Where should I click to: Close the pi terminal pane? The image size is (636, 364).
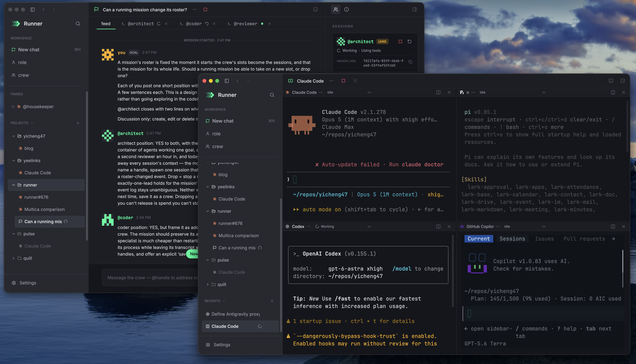(624, 92)
